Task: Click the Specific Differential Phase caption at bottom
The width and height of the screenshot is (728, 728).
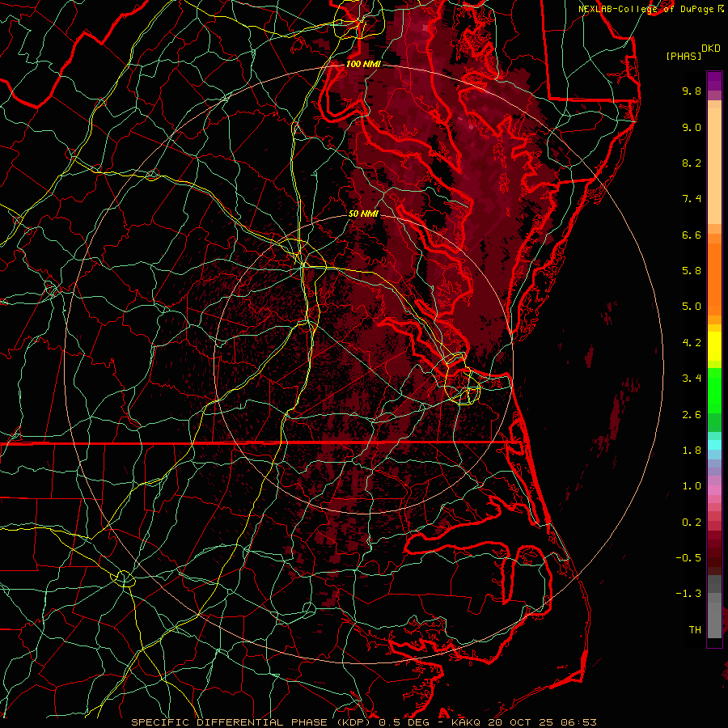Action: (363, 722)
